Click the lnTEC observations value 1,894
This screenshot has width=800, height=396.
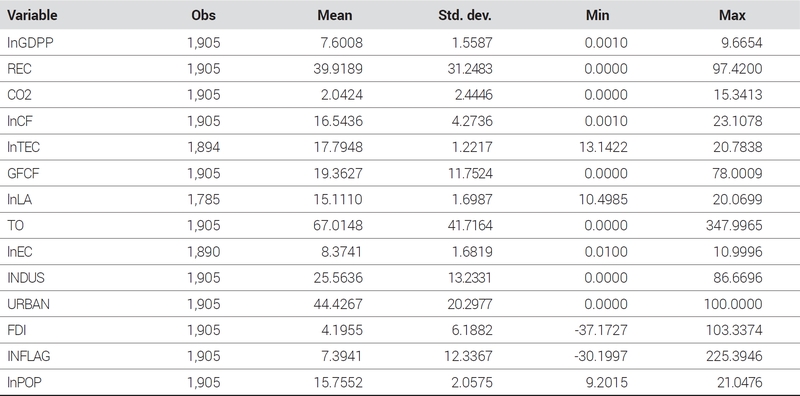click(x=204, y=147)
